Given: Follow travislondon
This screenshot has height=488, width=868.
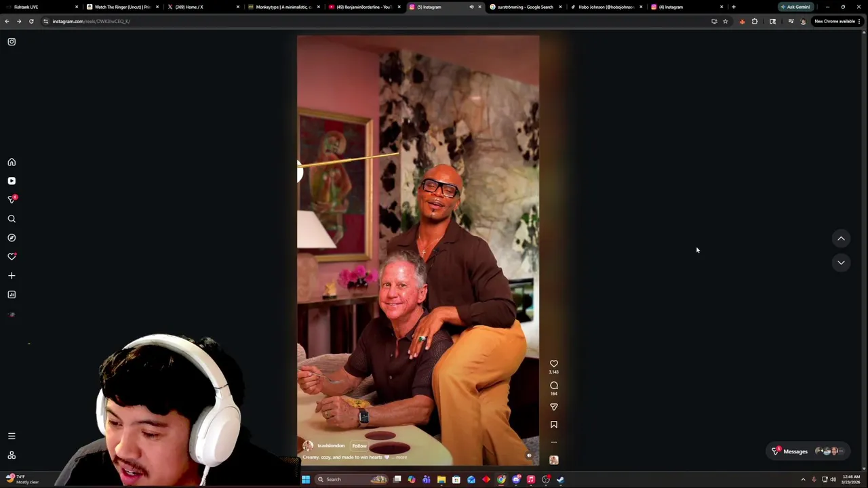Looking at the screenshot, I should (x=359, y=446).
